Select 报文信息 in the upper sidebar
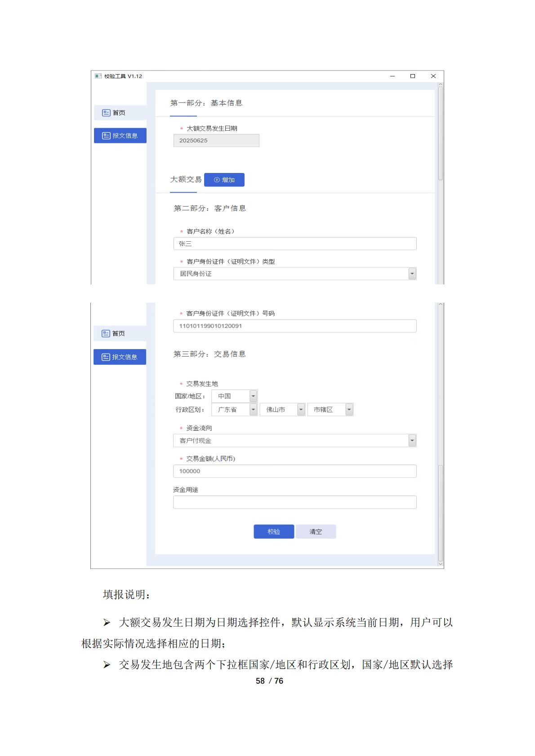Viewport: 535px width, 756px height. coord(120,136)
